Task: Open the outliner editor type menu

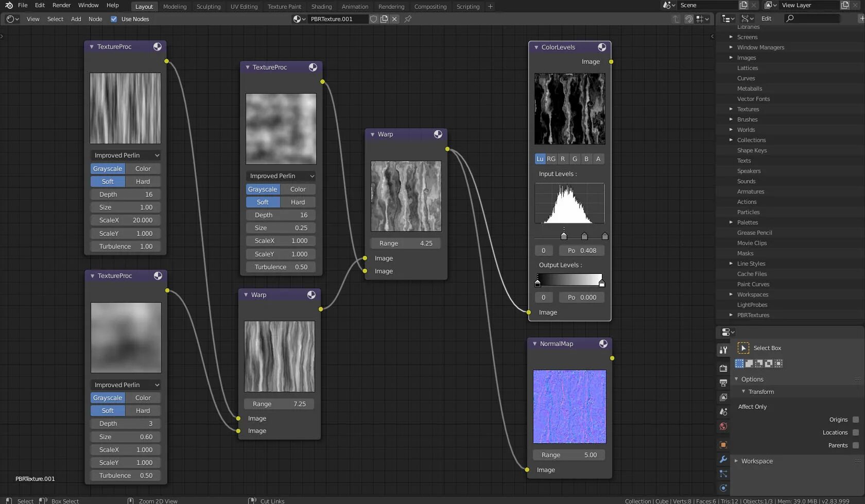Action: (x=728, y=19)
